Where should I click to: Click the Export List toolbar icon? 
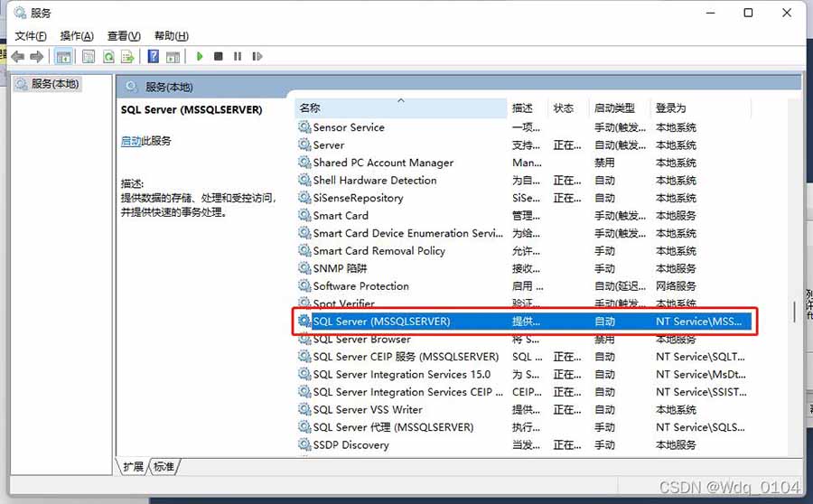click(127, 56)
